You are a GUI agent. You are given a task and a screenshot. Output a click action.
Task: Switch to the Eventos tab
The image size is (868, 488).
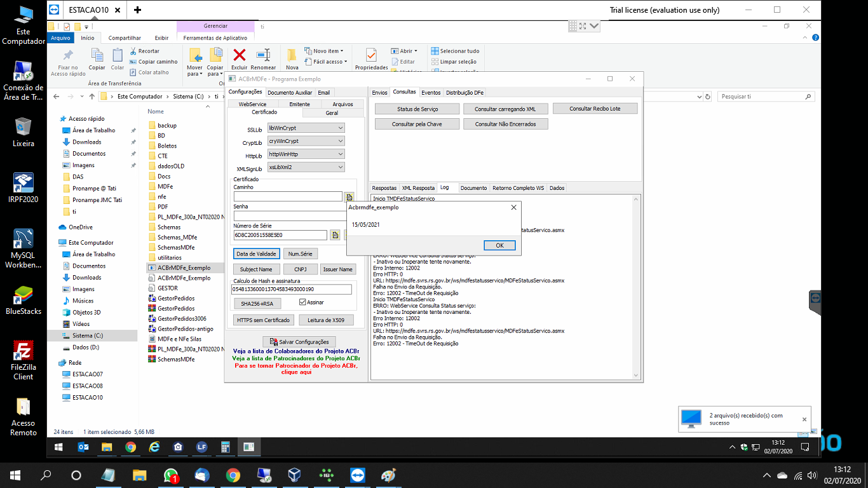[431, 92]
